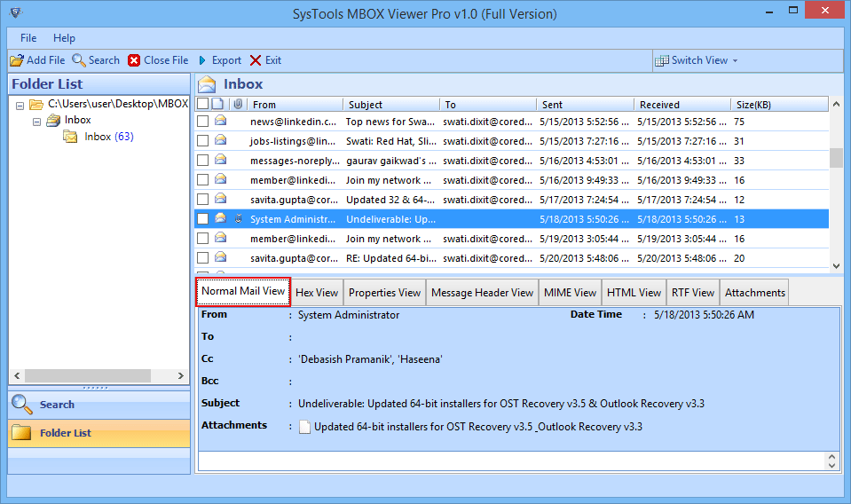
Task: Click the large Inbox envelope header icon
Action: tap(207, 84)
